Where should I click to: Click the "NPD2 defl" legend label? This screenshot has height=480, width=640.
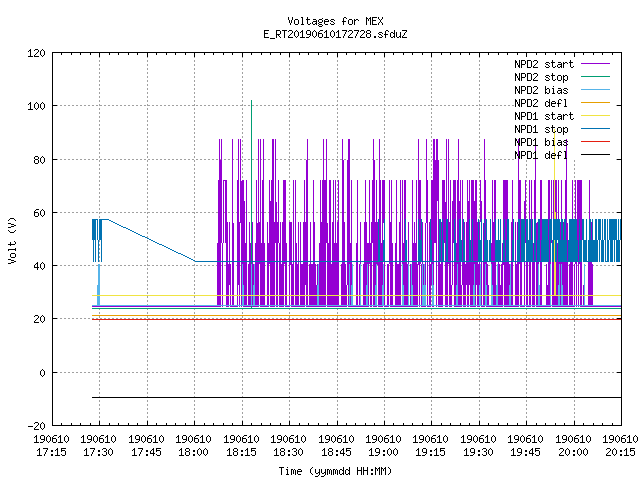541,103
